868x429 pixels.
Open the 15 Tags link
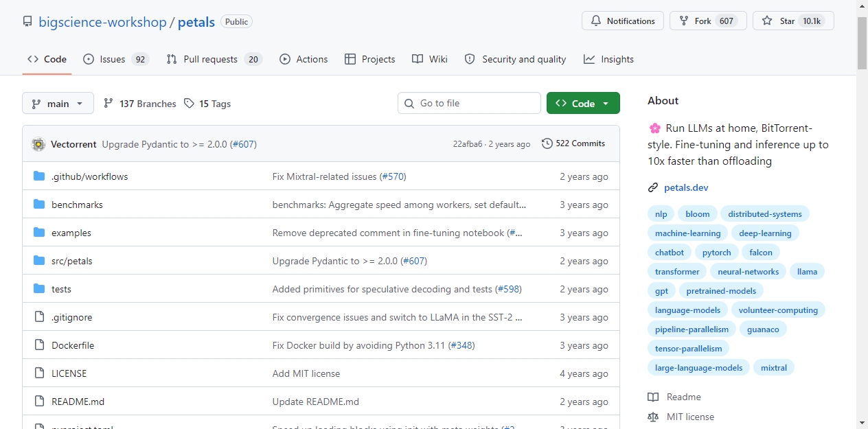tap(207, 104)
